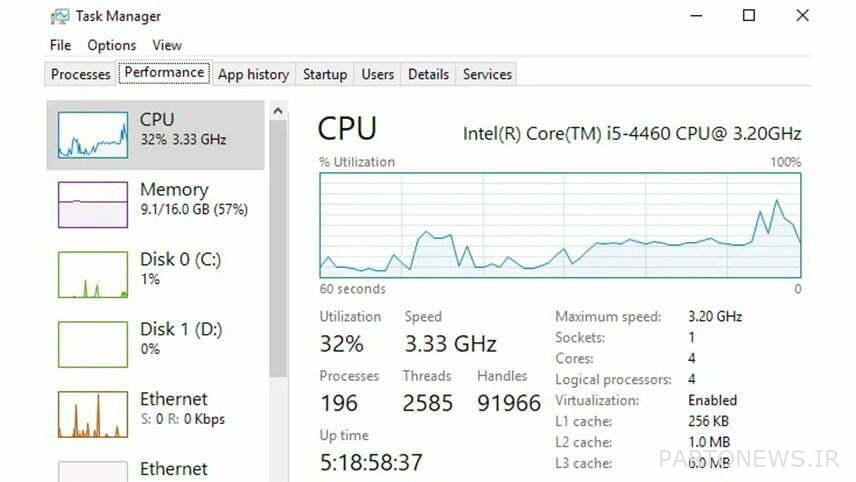
Task: Open the Users tab
Action: click(378, 74)
